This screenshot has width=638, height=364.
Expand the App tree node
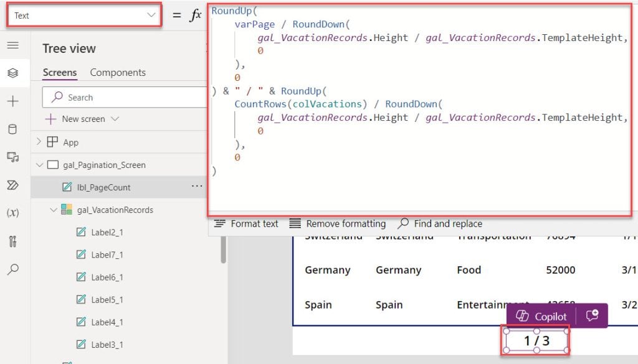tap(39, 142)
